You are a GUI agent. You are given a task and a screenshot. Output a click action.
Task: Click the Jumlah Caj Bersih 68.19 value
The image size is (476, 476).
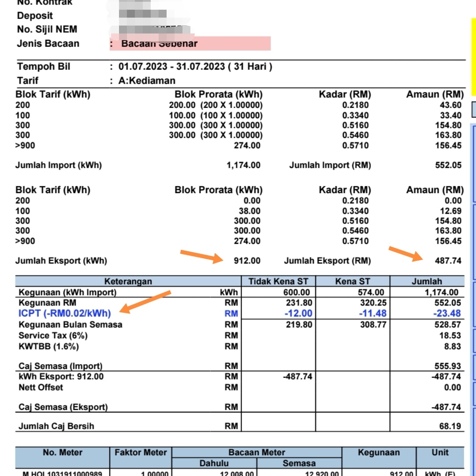449,426
